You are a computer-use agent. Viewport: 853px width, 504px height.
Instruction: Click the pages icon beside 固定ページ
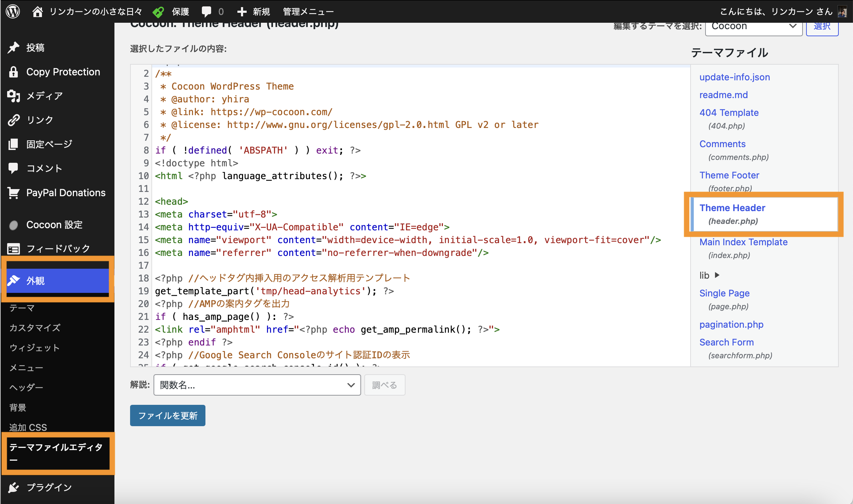click(13, 144)
